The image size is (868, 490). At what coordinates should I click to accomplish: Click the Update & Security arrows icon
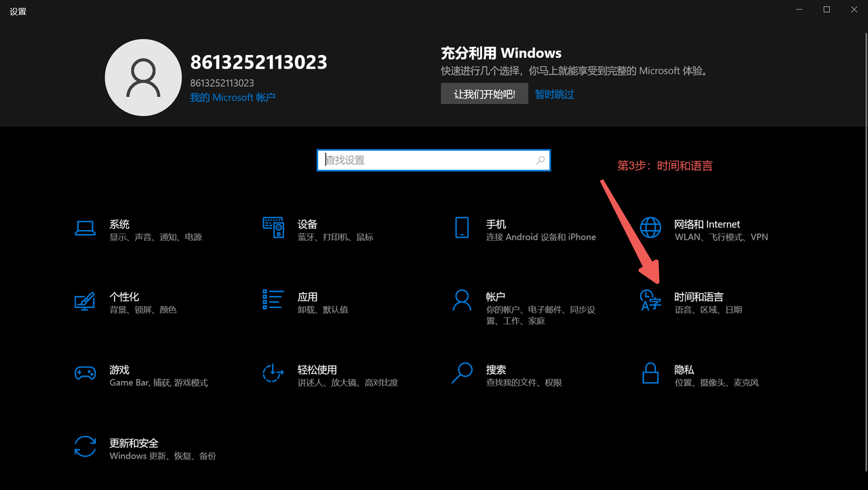[85, 446]
